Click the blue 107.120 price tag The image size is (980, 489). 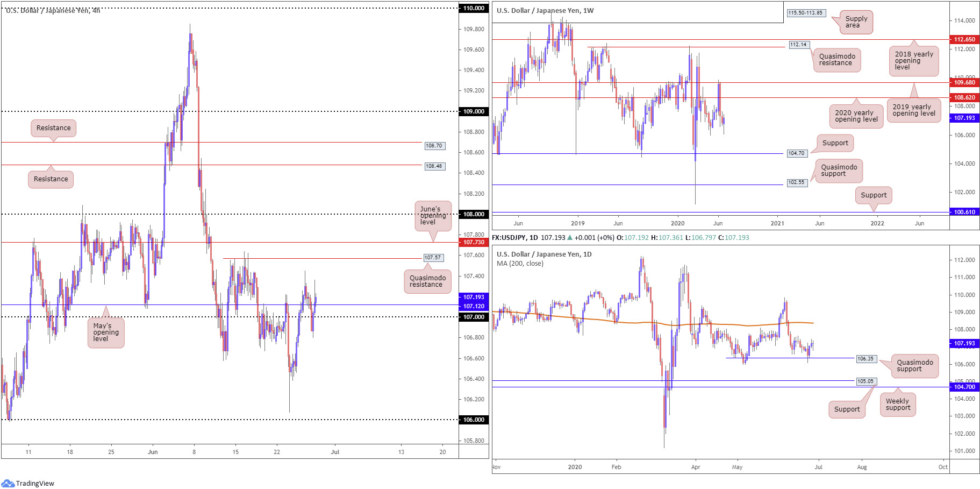click(x=474, y=306)
